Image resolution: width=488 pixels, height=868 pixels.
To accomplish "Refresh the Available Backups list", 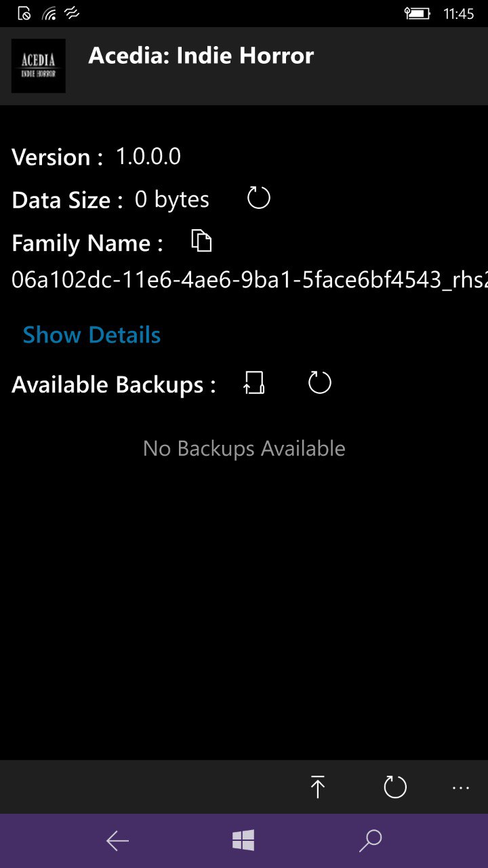I will click(x=320, y=383).
